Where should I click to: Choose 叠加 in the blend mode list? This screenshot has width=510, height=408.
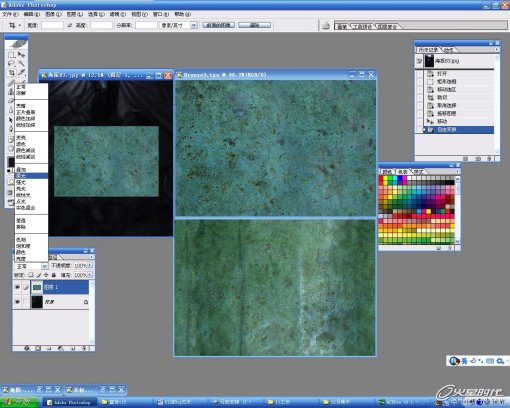click(x=21, y=169)
